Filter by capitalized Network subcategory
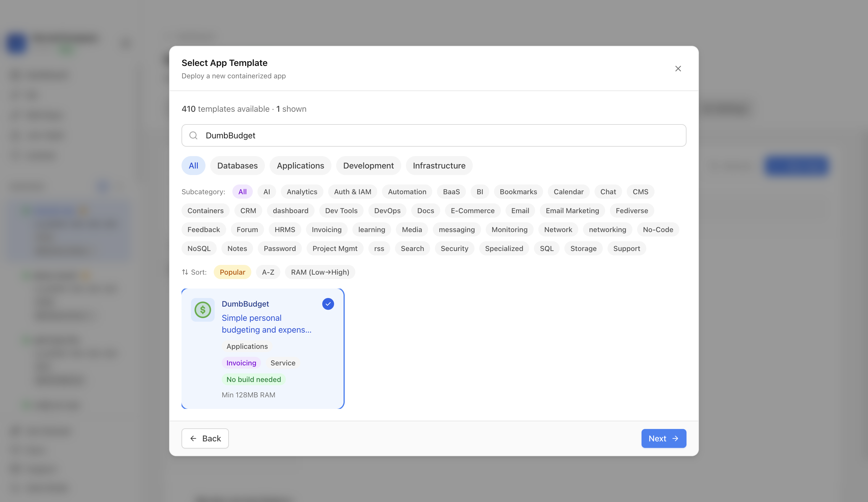Image resolution: width=868 pixels, height=502 pixels. [x=558, y=229]
